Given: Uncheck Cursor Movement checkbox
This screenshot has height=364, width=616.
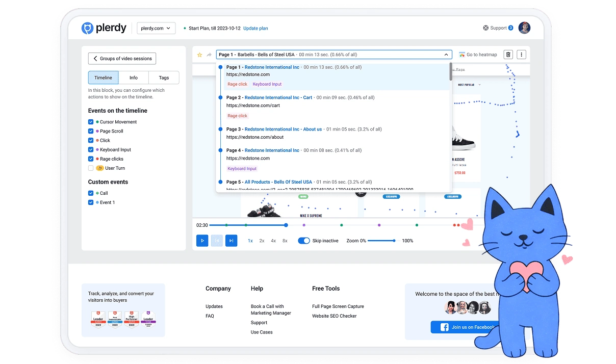Looking at the screenshot, I should click(91, 122).
